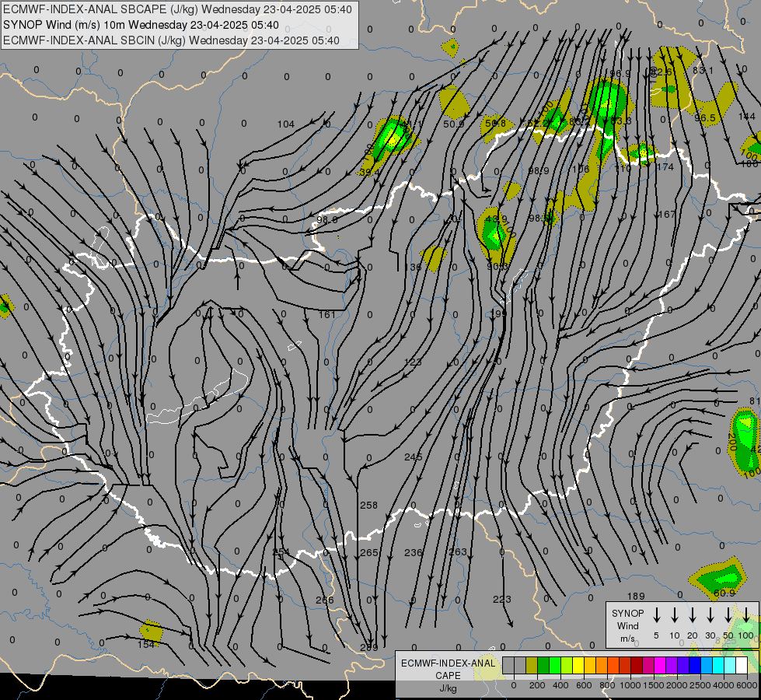Select the pure yellow CAPE legend swatch
Screen dimensions: 761x700
coord(578,666)
